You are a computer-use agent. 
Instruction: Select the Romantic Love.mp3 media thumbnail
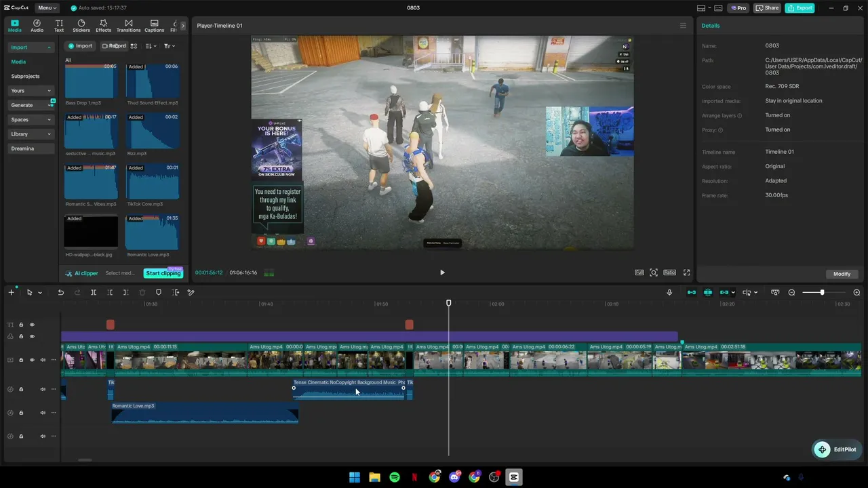tap(153, 232)
